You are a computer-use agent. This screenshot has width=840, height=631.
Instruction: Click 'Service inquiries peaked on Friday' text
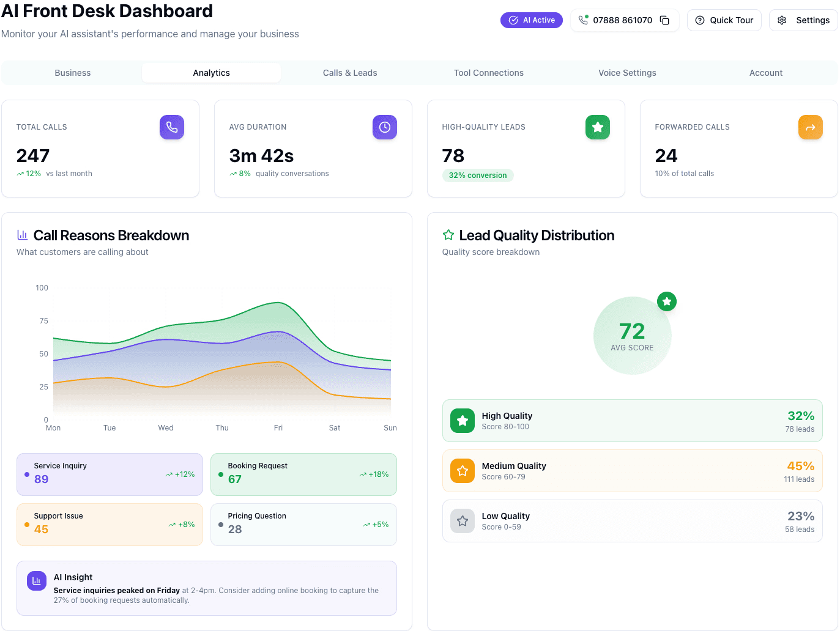tap(117, 591)
